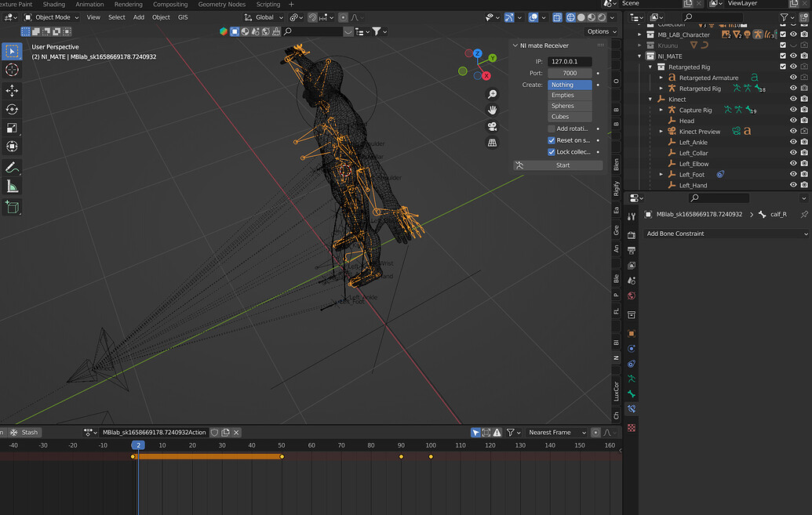
Task: Select the Select Box tool
Action: 12,51
